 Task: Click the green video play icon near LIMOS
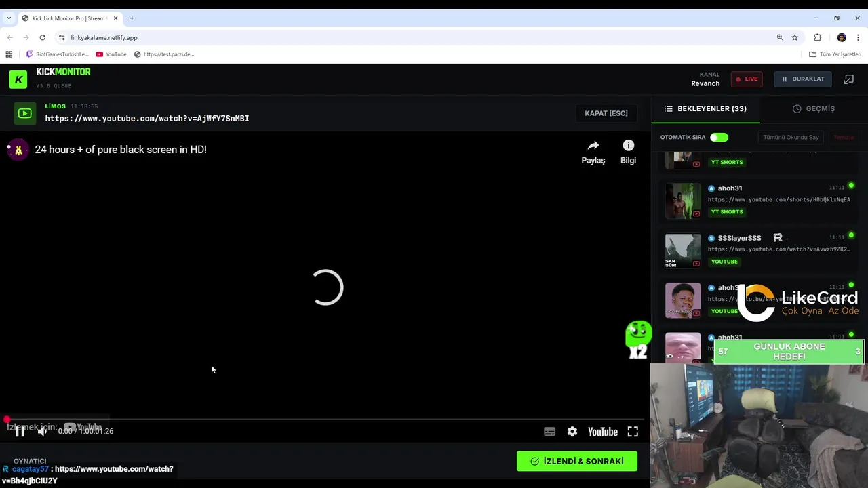tap(25, 113)
